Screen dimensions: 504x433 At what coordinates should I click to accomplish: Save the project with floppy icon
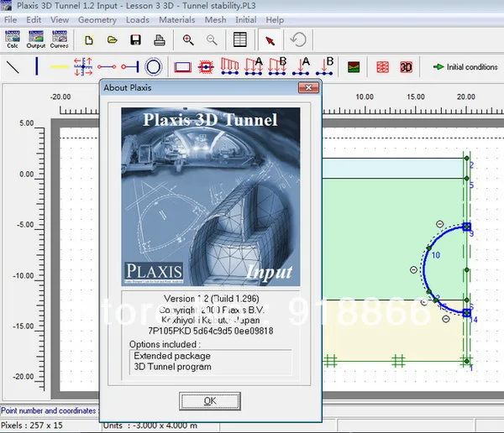point(135,40)
